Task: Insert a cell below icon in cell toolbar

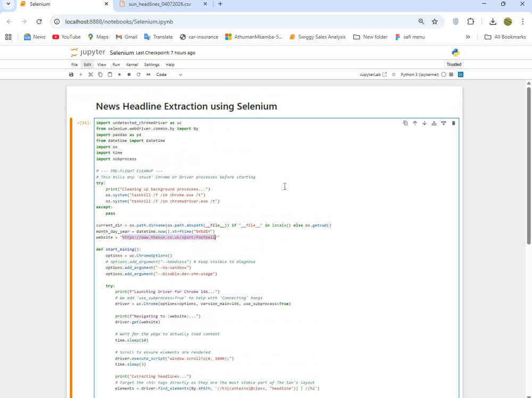Action: click(444, 123)
